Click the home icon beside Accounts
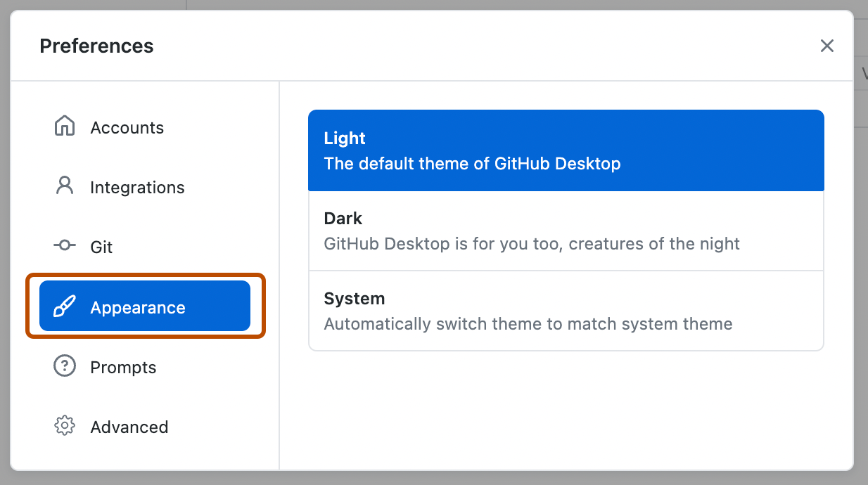This screenshot has width=868, height=485. pos(65,127)
